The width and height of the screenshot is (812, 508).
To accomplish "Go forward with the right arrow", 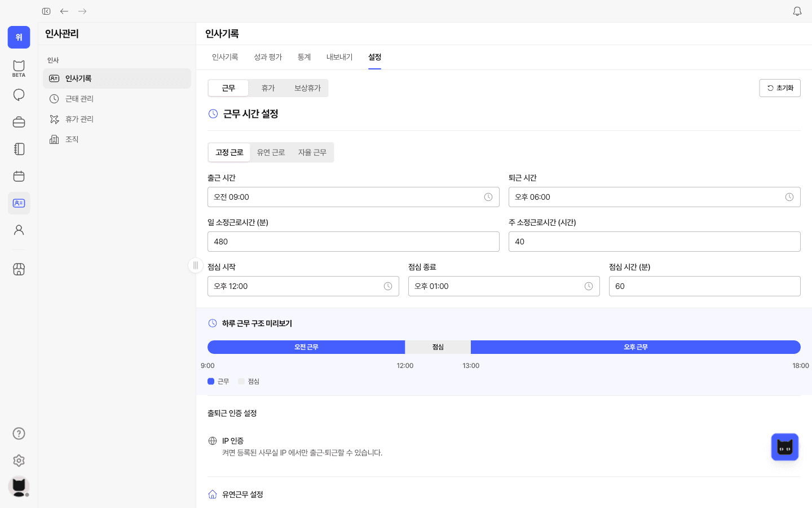I will (82, 11).
